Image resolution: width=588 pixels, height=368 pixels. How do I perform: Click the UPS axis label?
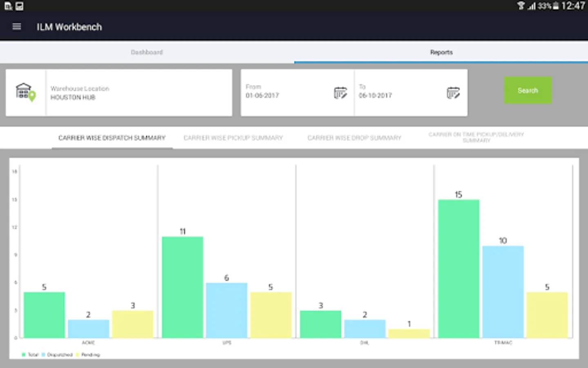tap(227, 343)
